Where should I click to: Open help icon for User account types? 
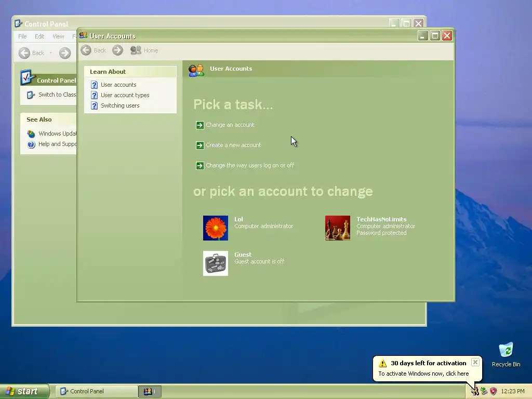coord(95,96)
